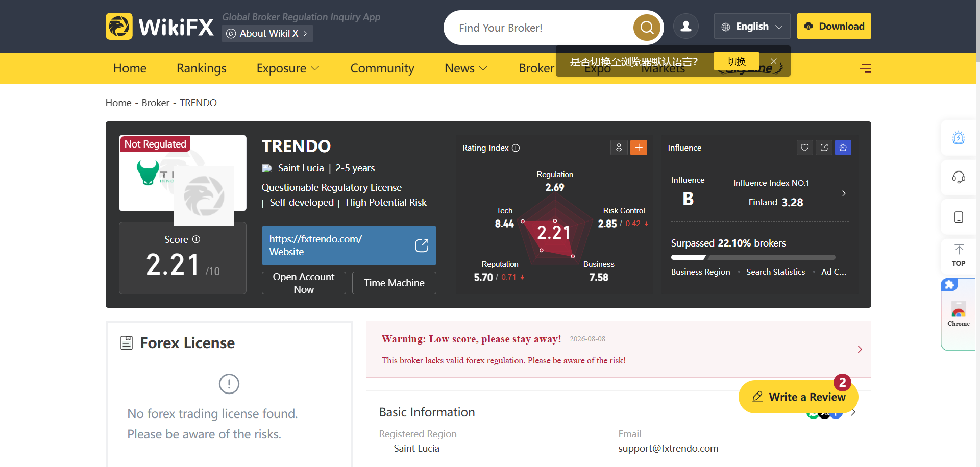Click Home in the breadcrumb
The width and height of the screenshot is (980, 467).
[x=118, y=103]
